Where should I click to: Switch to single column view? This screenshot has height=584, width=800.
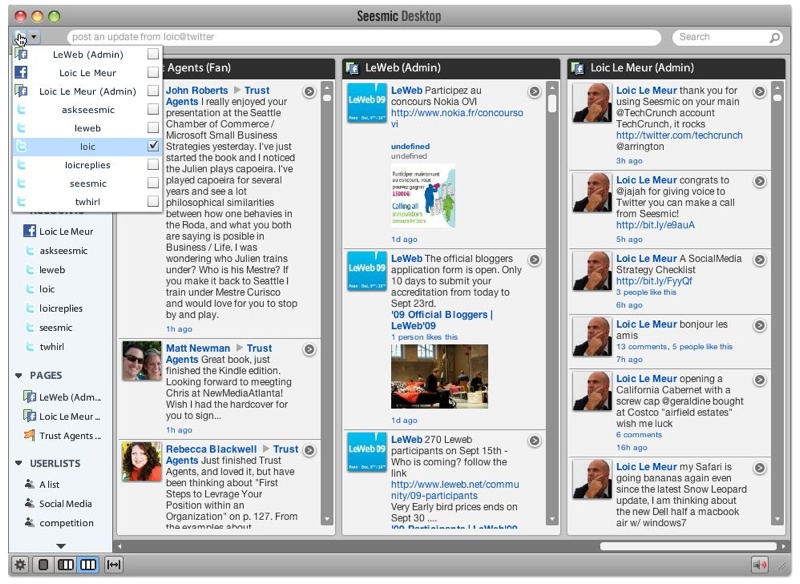point(43,565)
